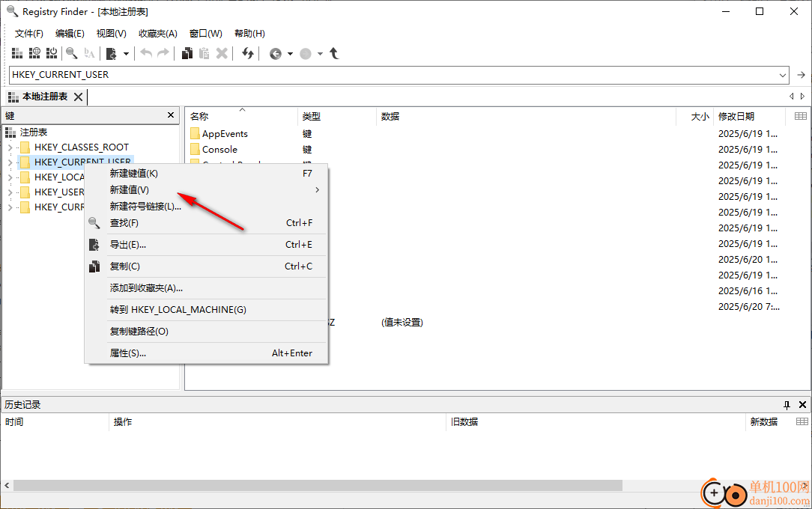This screenshot has height=509, width=812.
Task: Click the Redo arrow in toolbar
Action: pyautogui.click(x=163, y=53)
